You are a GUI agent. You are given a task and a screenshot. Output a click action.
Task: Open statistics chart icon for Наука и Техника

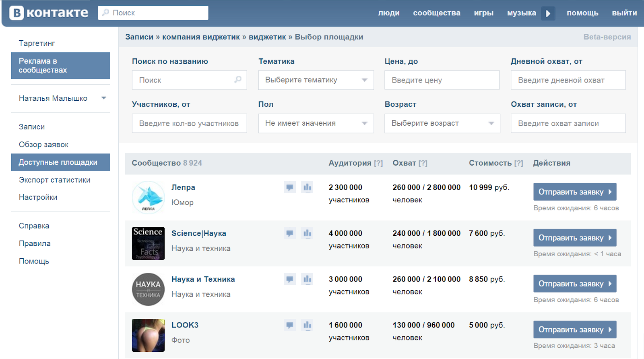pyautogui.click(x=307, y=279)
